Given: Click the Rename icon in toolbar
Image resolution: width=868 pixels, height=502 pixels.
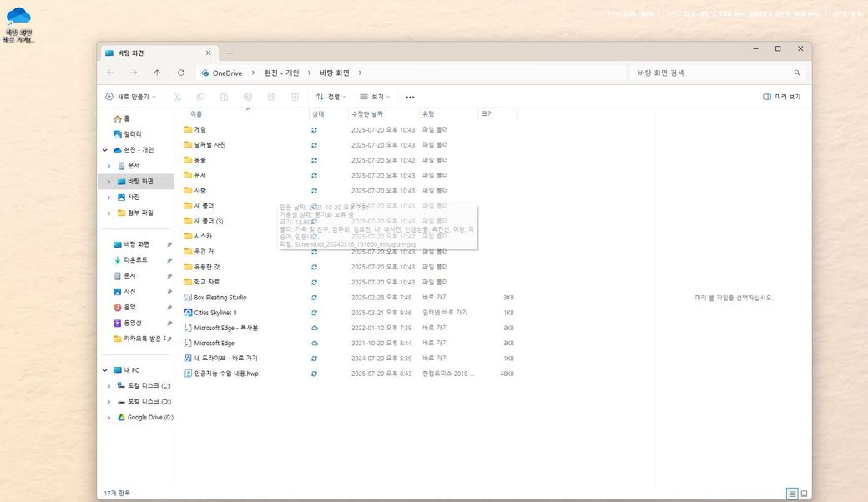Looking at the screenshot, I should [x=247, y=97].
